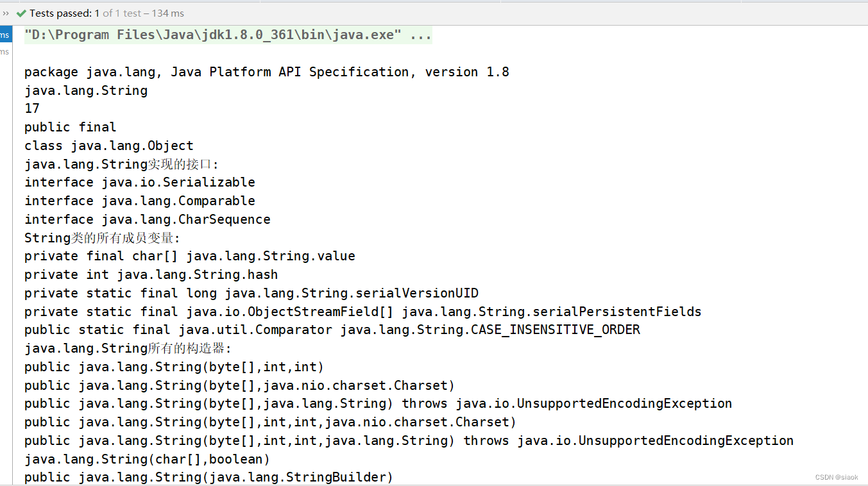The width and height of the screenshot is (868, 486).
Task: Click the line ending with serialPersistentFields
Action: click(363, 312)
